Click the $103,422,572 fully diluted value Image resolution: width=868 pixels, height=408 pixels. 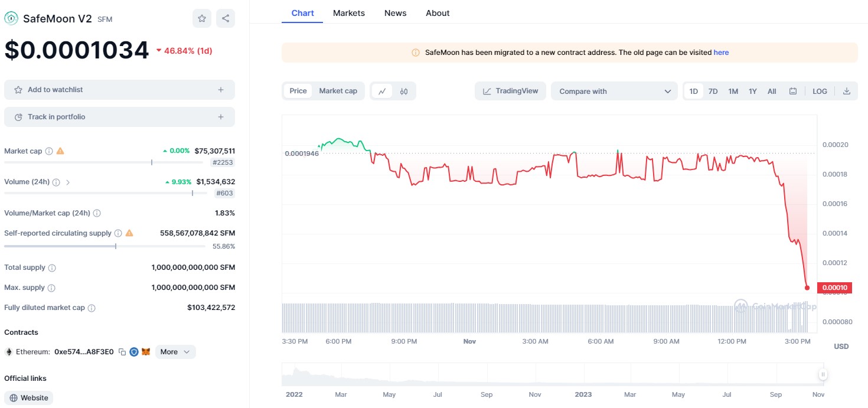pos(211,308)
